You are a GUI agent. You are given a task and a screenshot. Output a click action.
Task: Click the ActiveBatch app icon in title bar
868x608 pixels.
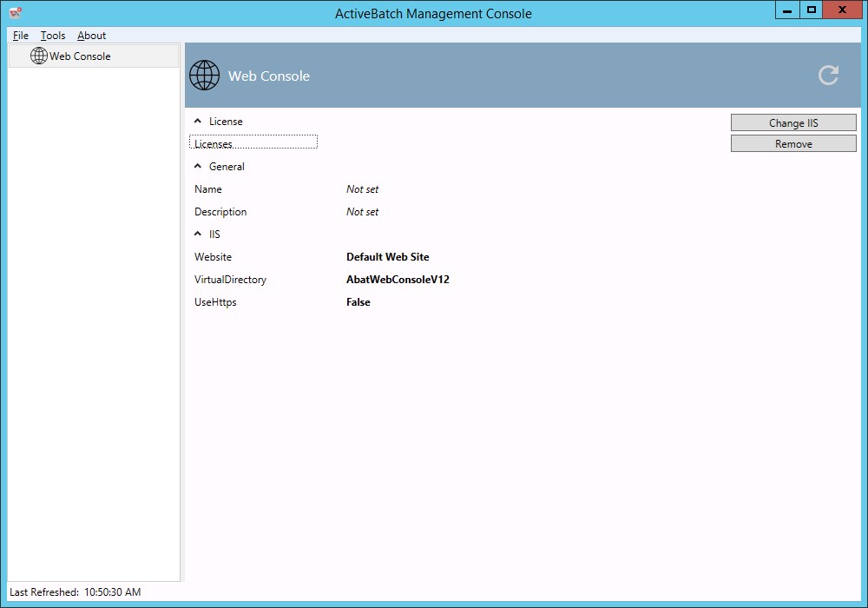tap(16, 11)
